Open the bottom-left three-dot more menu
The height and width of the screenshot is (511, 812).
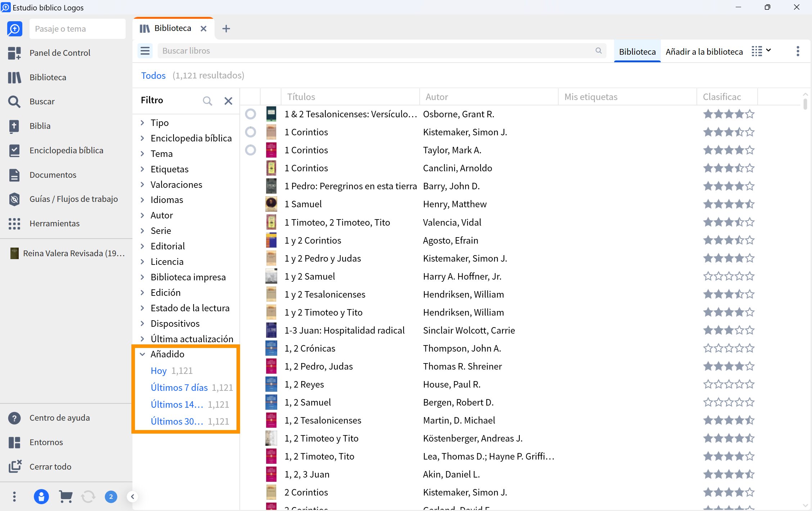tap(14, 497)
